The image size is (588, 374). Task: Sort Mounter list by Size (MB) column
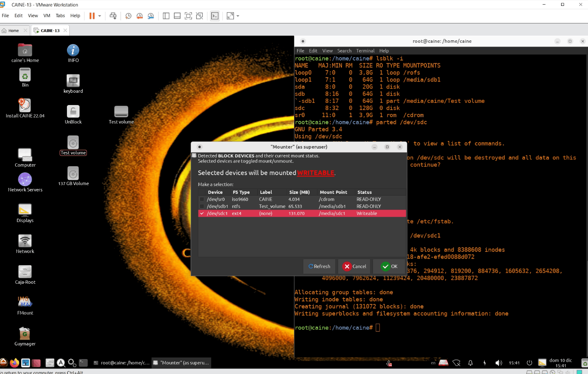click(299, 192)
